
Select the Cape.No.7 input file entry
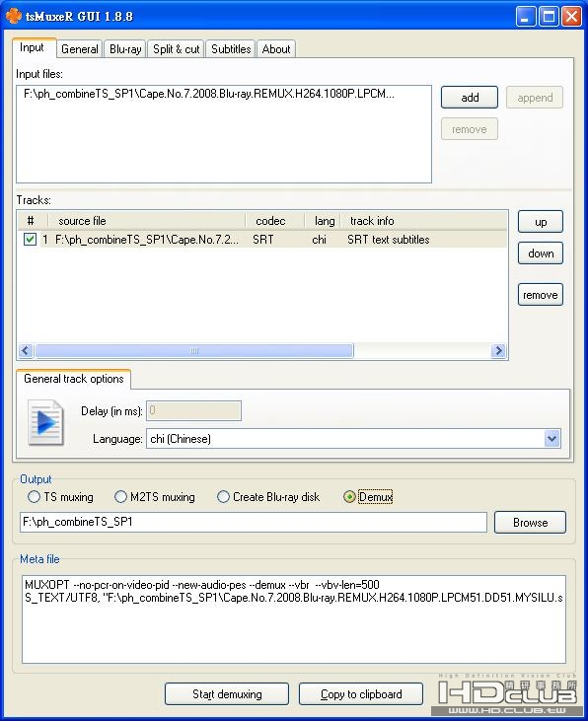(209, 94)
